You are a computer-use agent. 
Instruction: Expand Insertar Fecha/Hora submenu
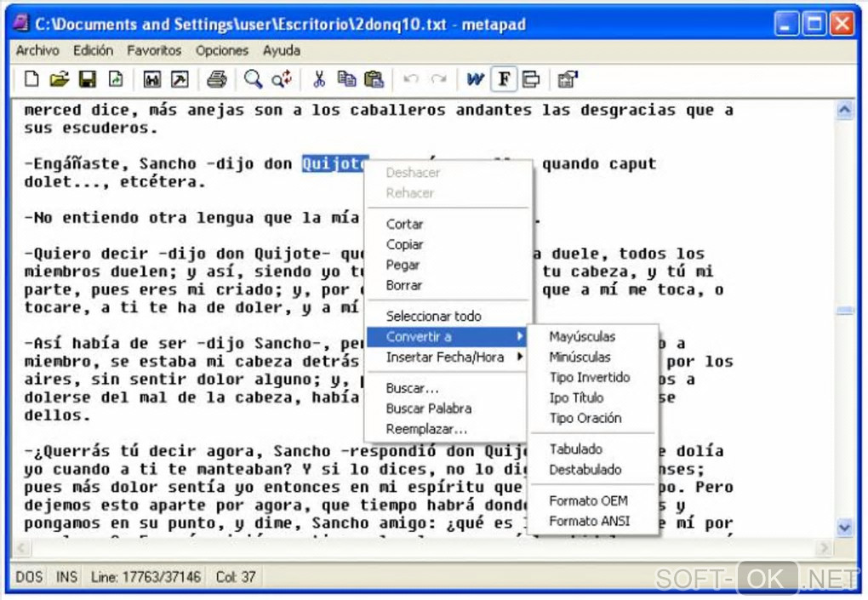[x=448, y=357]
